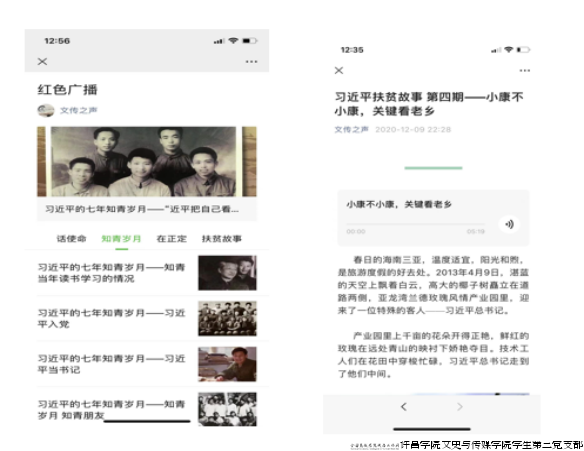This screenshot has height=451, width=584.
Task: Tap the audio title 小康不小康，关键看老乡
Action: click(x=399, y=204)
